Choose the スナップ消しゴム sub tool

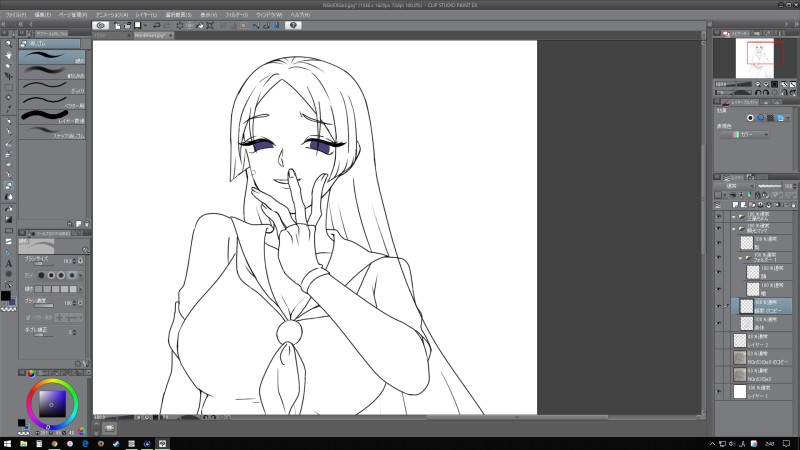[x=52, y=132]
